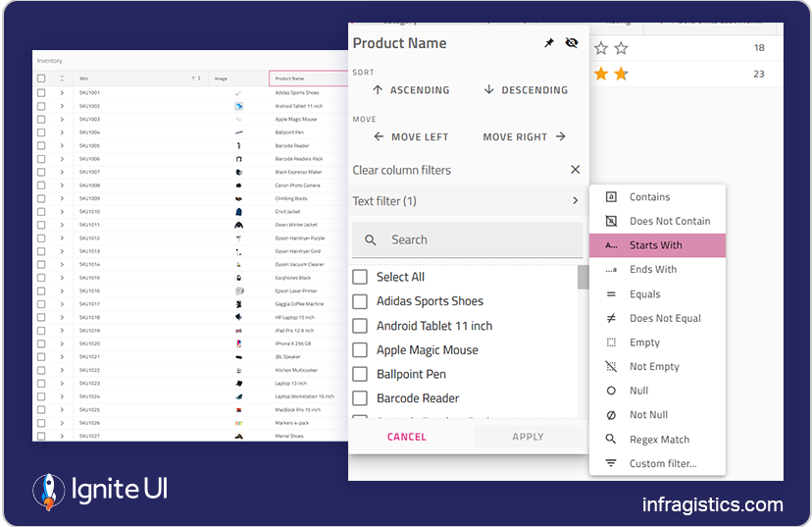812x527 pixels.
Task: Check Android Tablet 11 inch filter option
Action: [x=360, y=326]
